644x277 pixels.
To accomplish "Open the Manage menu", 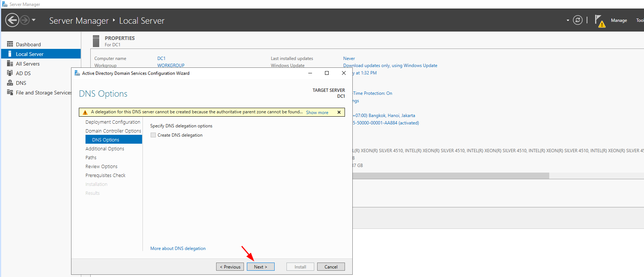I will click(618, 20).
